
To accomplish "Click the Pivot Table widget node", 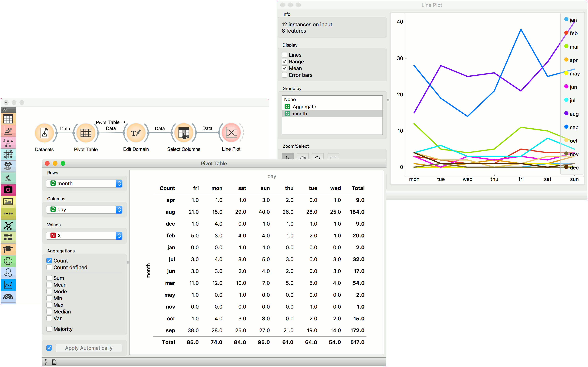I will coord(86,133).
